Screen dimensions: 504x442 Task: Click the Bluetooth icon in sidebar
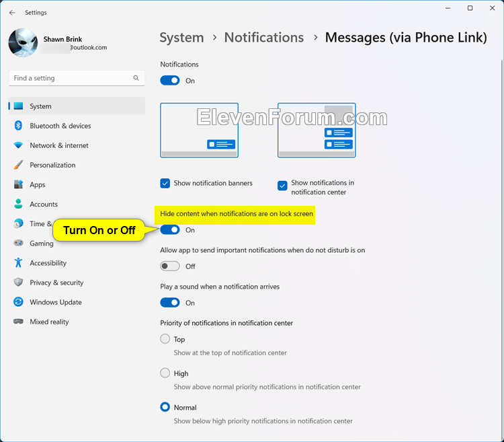point(18,125)
